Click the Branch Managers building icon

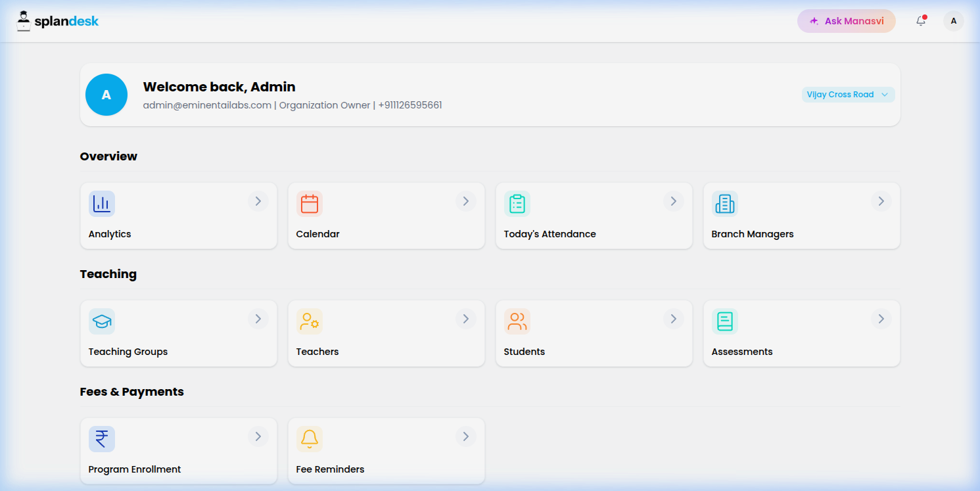[725, 204]
